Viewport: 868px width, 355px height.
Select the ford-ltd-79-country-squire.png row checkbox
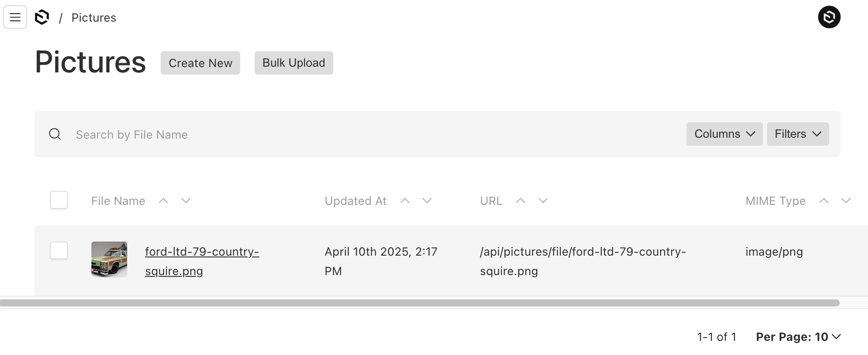pos(59,250)
